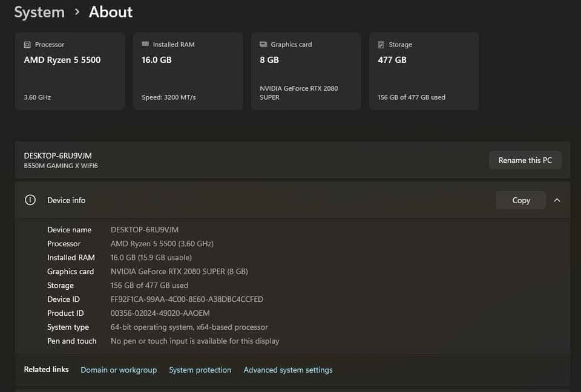Click the Device ID label
The width and height of the screenshot is (581, 392).
coord(64,299)
